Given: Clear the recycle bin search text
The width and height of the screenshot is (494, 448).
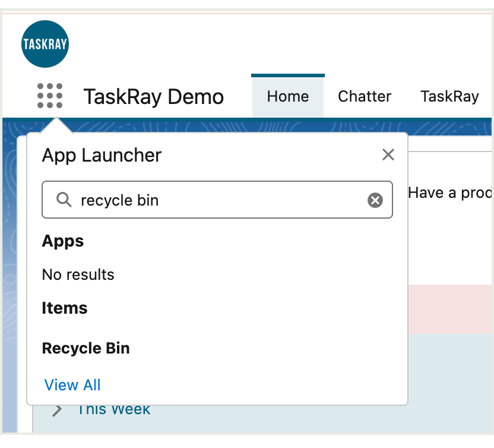Looking at the screenshot, I should click(375, 200).
